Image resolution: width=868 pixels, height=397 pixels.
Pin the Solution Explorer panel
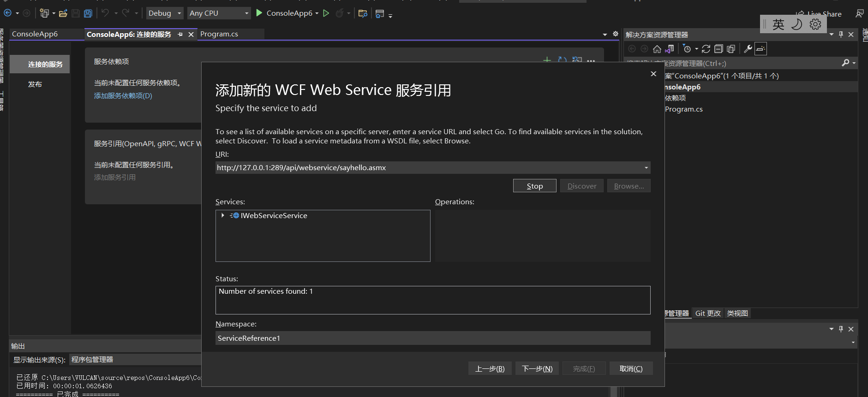(841, 35)
